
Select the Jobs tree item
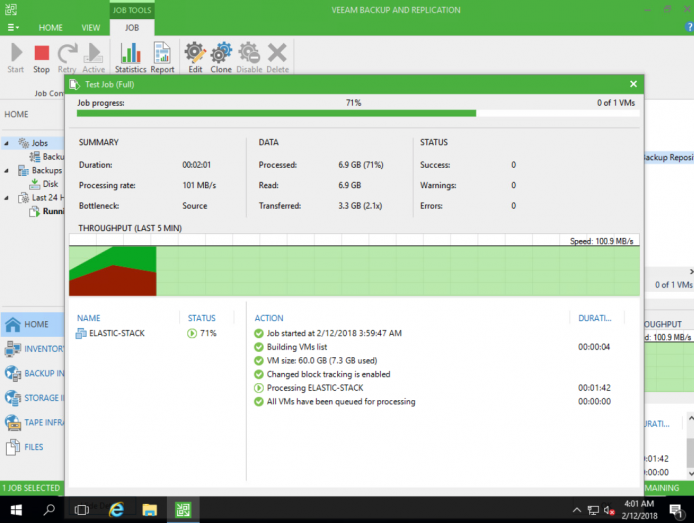(33, 143)
